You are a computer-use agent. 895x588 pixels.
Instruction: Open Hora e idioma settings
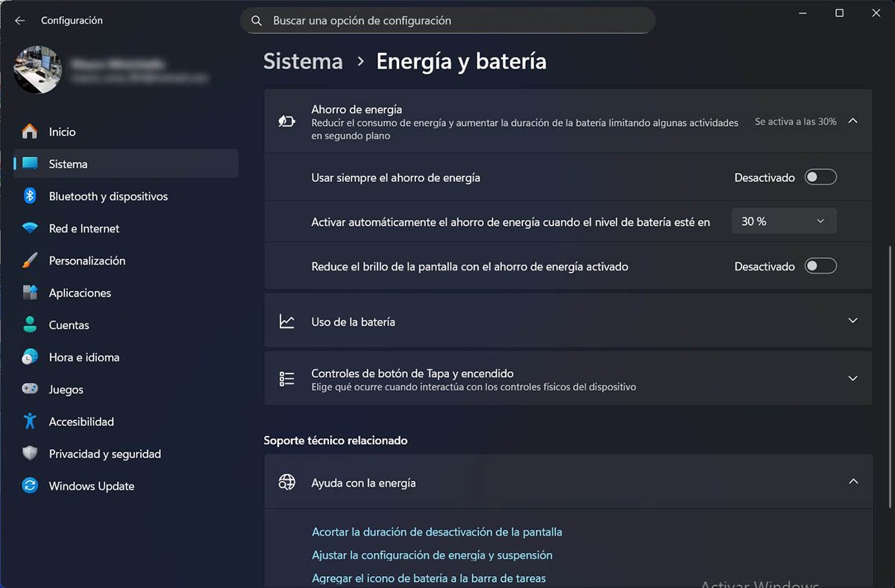click(84, 358)
